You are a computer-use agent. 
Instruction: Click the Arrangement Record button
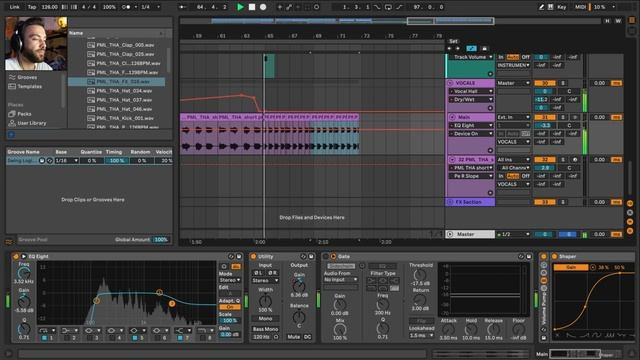[x=263, y=7]
